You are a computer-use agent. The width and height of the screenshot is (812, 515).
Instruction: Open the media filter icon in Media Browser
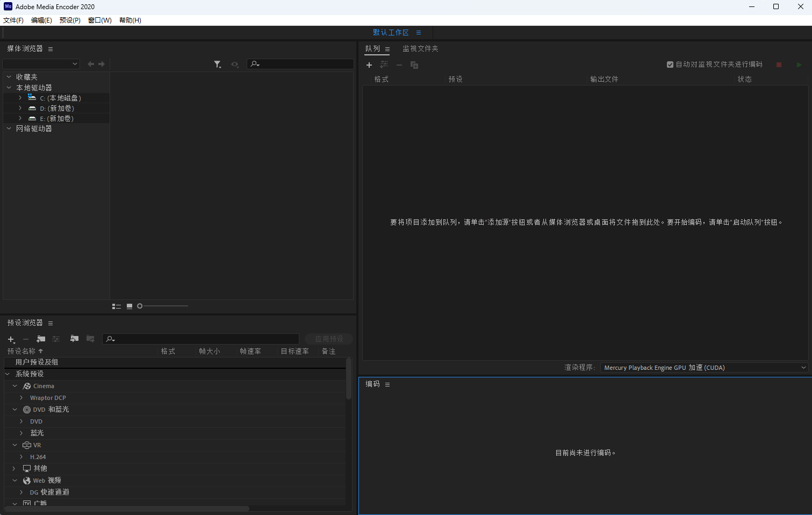(218, 64)
